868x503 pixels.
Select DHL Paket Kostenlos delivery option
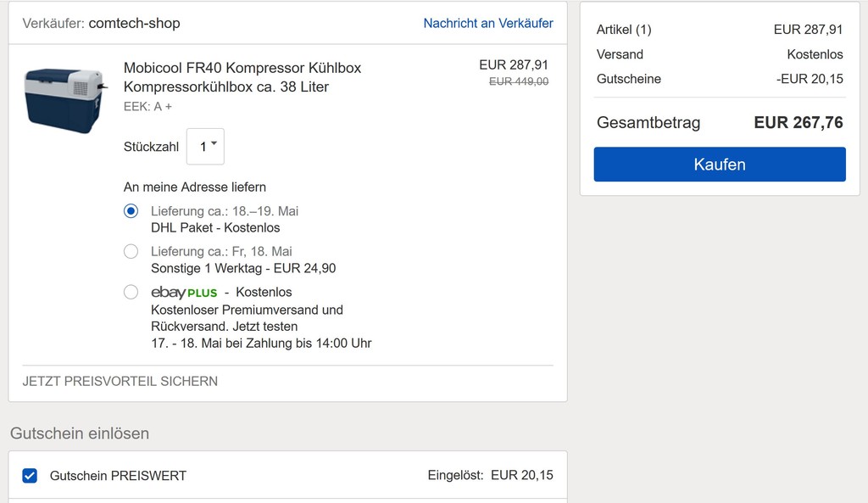tap(131, 211)
